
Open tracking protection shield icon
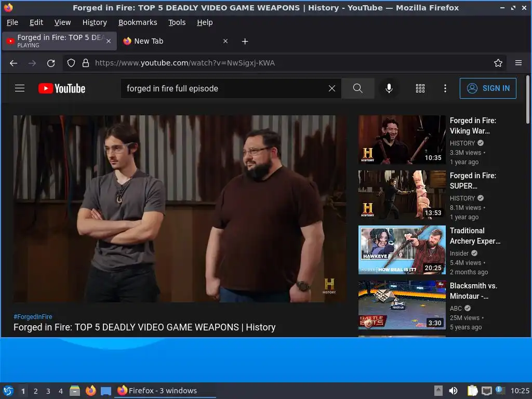coord(71,63)
